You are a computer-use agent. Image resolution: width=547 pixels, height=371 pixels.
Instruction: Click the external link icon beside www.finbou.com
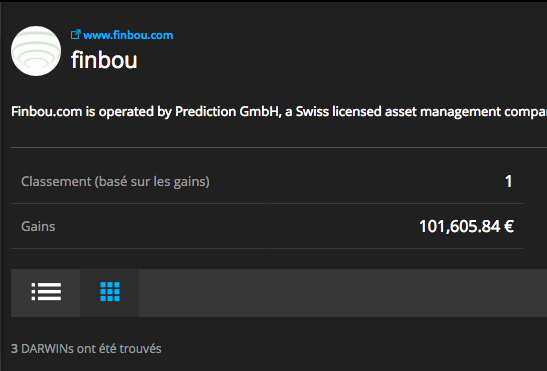75,35
